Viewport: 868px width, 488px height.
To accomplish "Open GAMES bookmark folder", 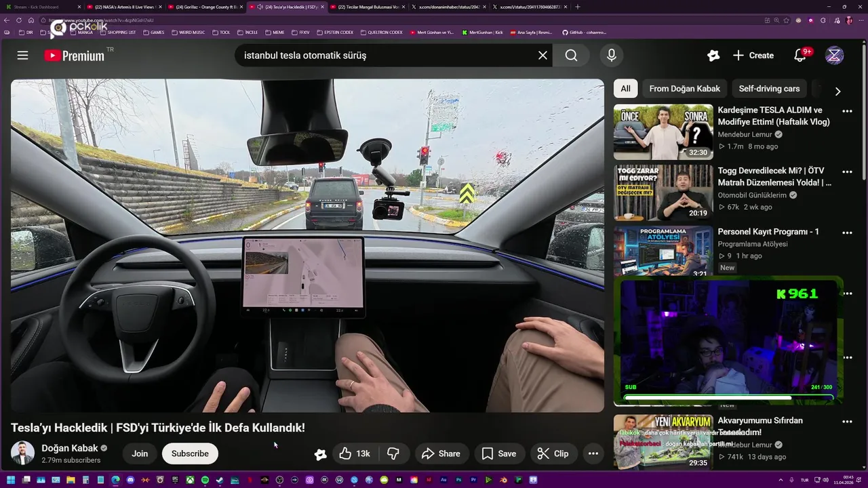I will (153, 32).
